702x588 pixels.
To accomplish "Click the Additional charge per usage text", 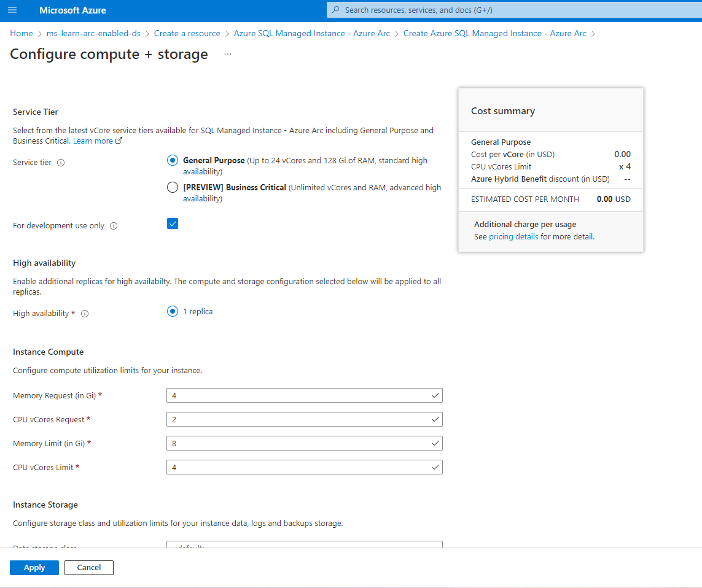I will point(525,225).
